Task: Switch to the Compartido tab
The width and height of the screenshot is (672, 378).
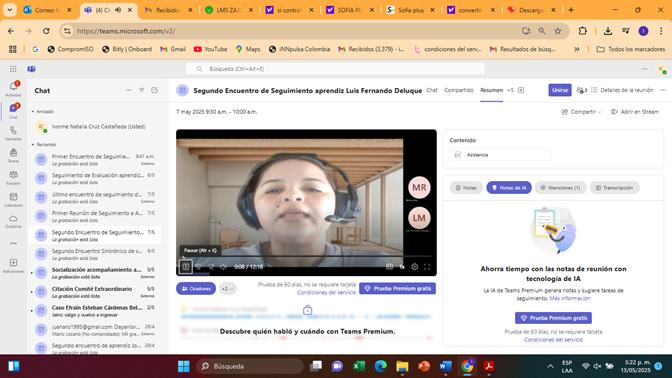Action: (x=459, y=90)
